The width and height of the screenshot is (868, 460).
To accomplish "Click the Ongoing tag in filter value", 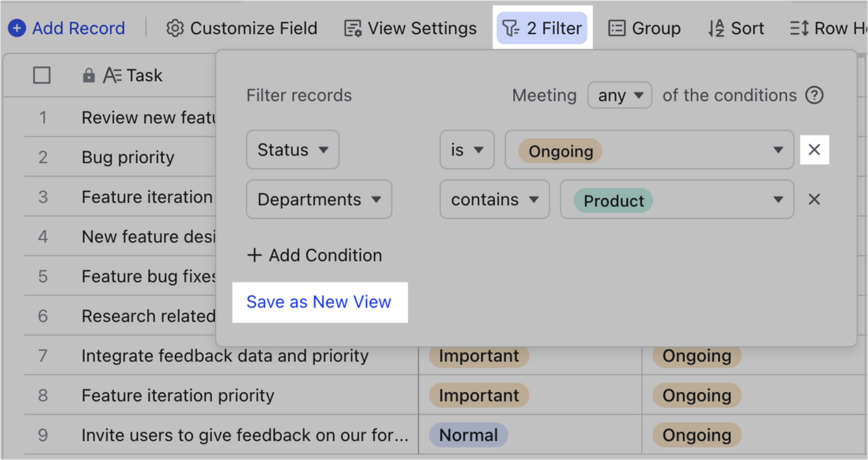I will (x=560, y=151).
